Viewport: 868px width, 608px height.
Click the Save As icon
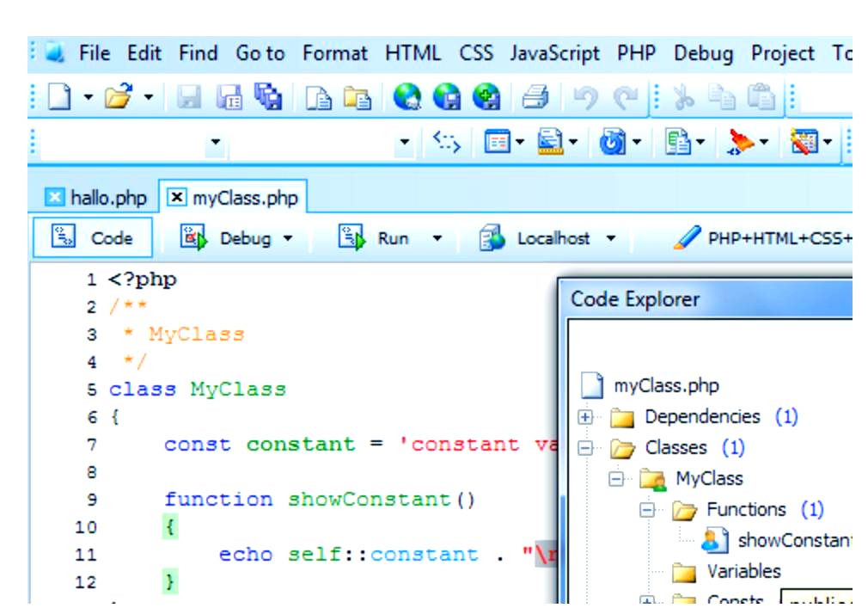click(x=229, y=97)
